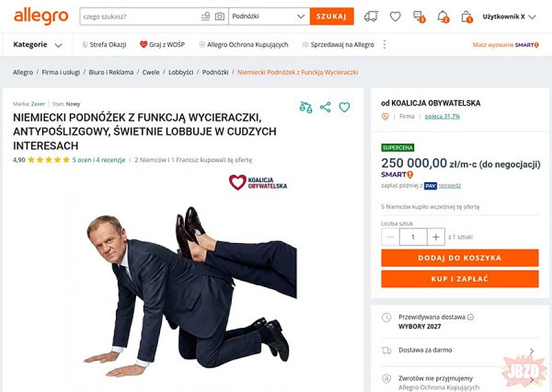Decrease quantity with the minus button
The width and height of the screenshot is (552, 392).
[391, 237]
